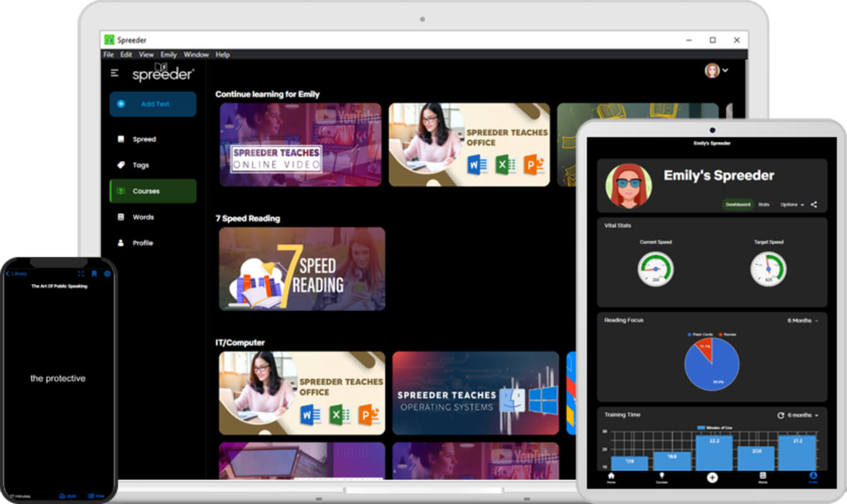This screenshot has height=504, width=847.
Task: Tap the bookmark icon on the phone reader
Action: click(x=94, y=273)
